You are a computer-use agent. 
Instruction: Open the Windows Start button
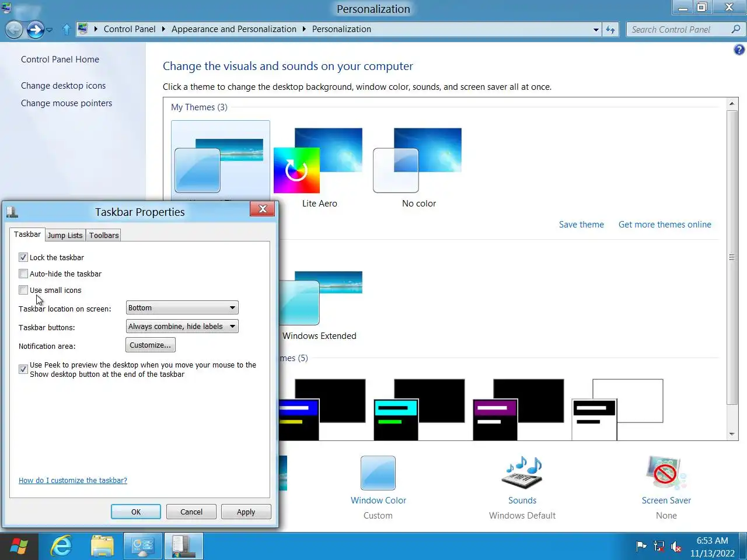coord(19,546)
